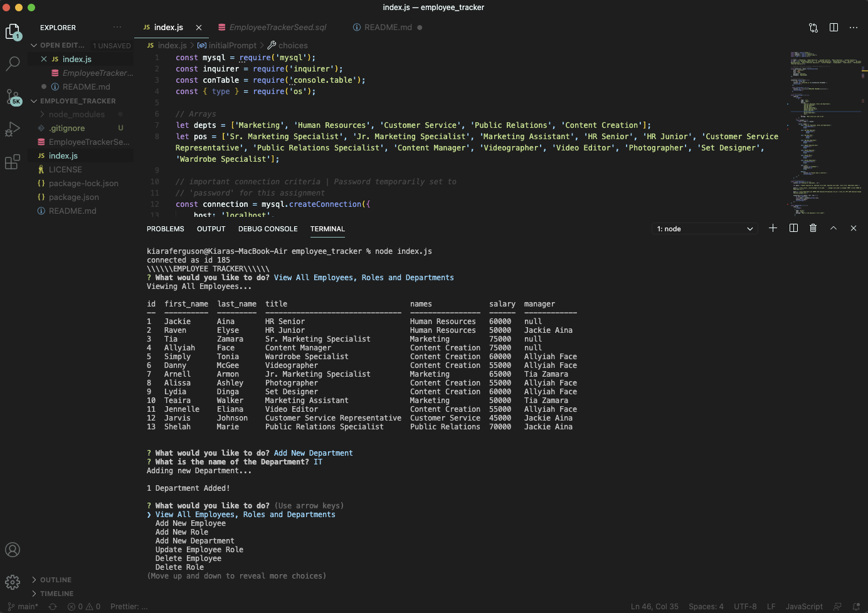The width and height of the screenshot is (868, 613).
Task: Click the notifications bell in the status bar
Action: [856, 607]
